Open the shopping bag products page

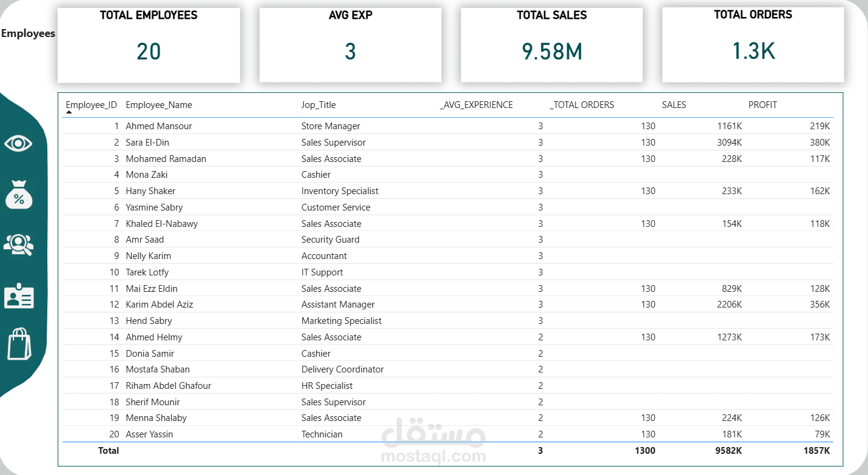coord(18,345)
